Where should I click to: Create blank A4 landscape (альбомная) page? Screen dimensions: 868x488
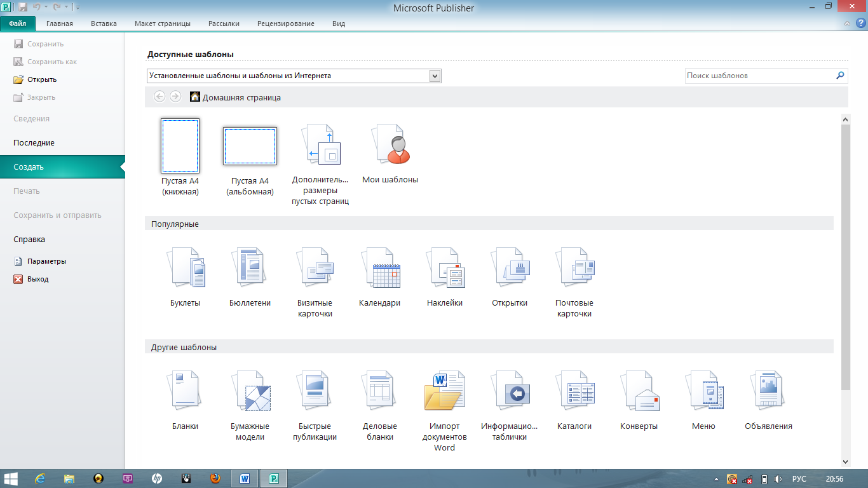click(250, 161)
